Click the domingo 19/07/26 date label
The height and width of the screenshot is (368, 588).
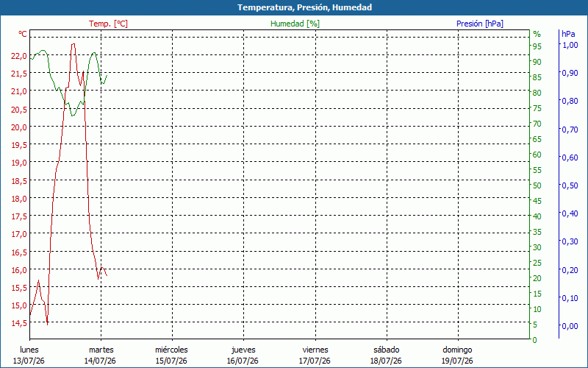point(457,355)
